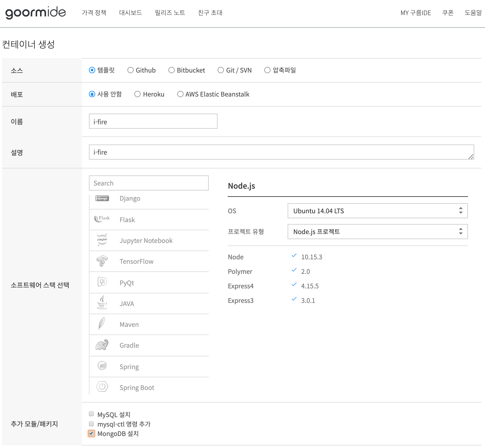Choose Git / SVN as the source
Screen dimensions: 485x448
click(x=221, y=70)
